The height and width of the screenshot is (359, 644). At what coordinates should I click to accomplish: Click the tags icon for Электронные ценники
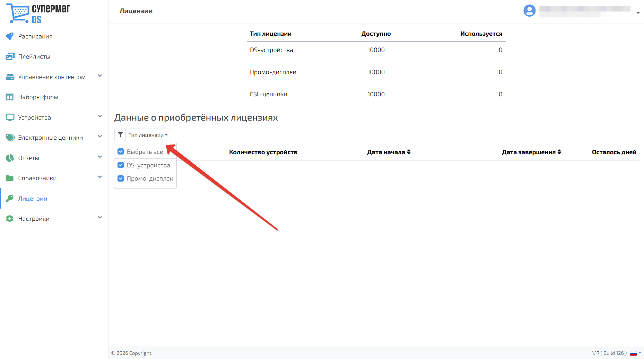10,138
